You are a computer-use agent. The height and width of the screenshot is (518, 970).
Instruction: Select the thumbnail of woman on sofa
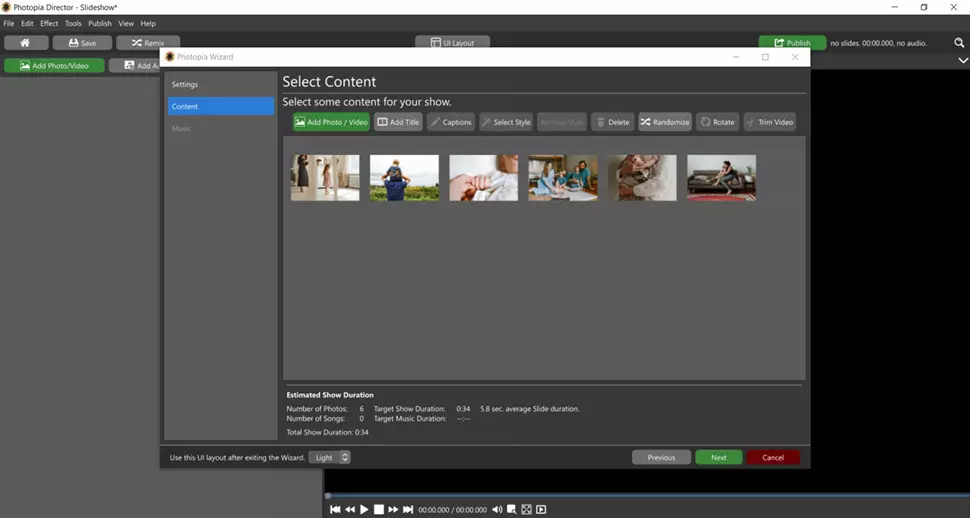721,178
